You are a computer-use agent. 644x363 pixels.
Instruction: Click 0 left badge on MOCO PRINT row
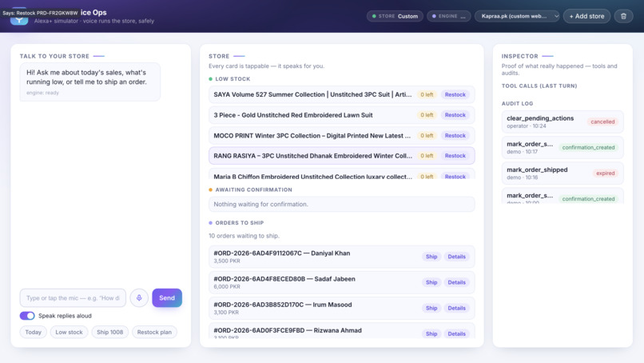[427, 135]
